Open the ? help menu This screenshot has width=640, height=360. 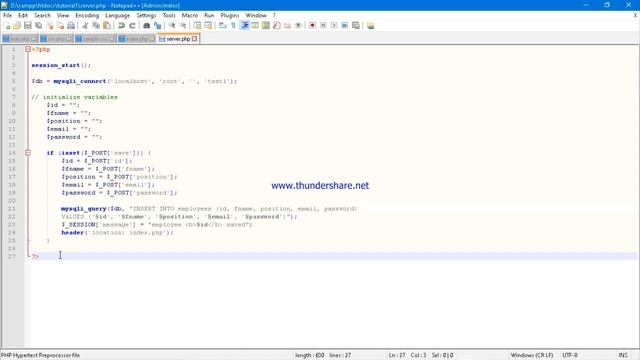coord(274,15)
